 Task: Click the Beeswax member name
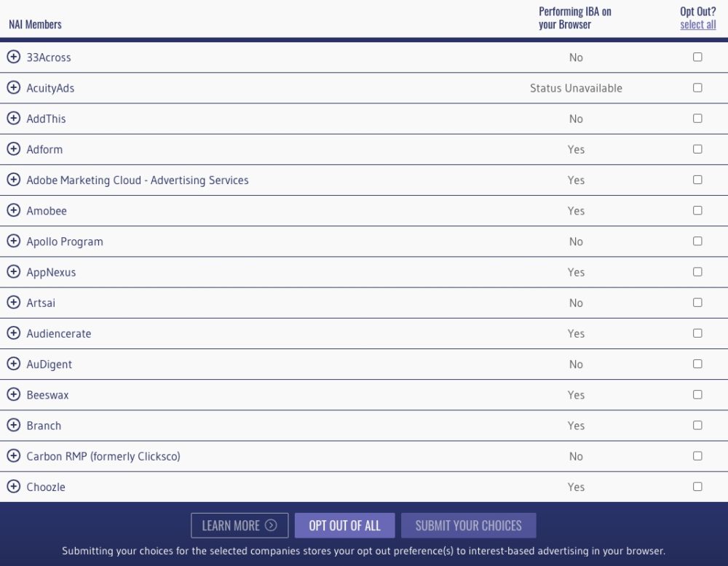pyautogui.click(x=47, y=395)
